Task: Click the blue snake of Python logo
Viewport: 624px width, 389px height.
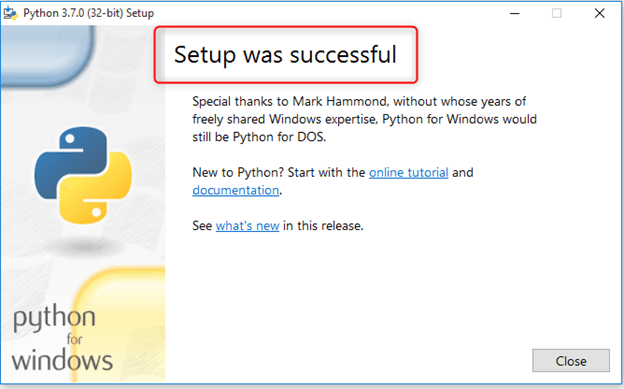Action: click(x=72, y=160)
